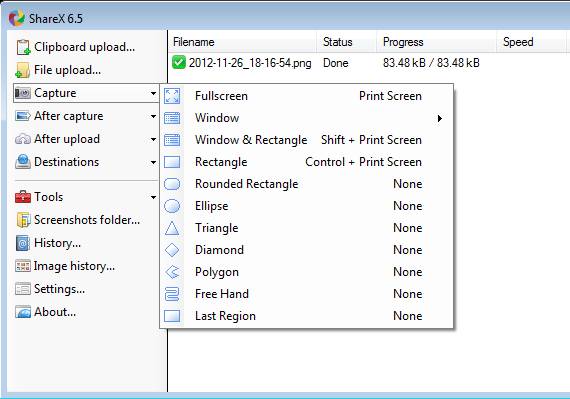The image size is (570, 399).
Task: Click the Rectangle shape icon
Action: point(172,162)
